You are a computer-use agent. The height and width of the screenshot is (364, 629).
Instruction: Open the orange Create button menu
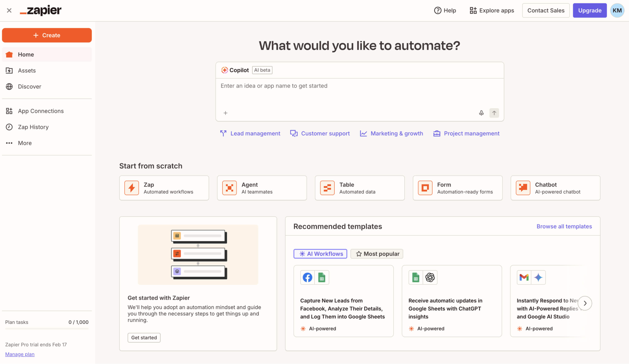pos(47,35)
